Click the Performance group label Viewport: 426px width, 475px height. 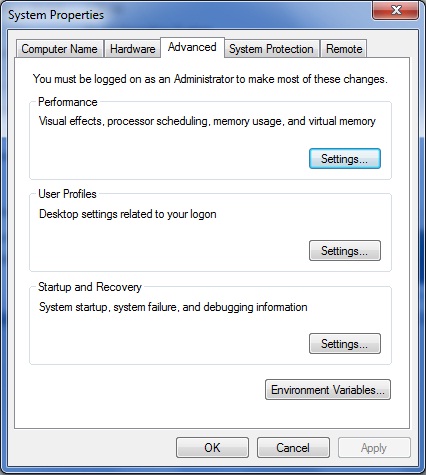[x=68, y=102]
